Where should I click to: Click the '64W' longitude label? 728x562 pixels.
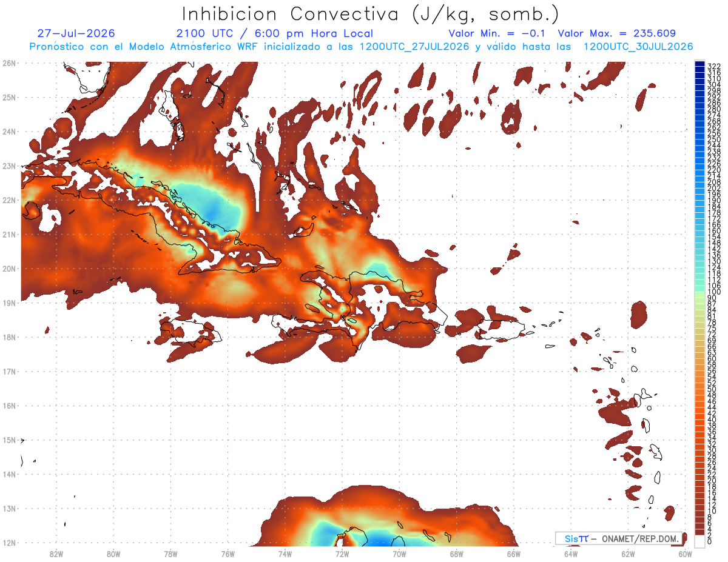570,554
